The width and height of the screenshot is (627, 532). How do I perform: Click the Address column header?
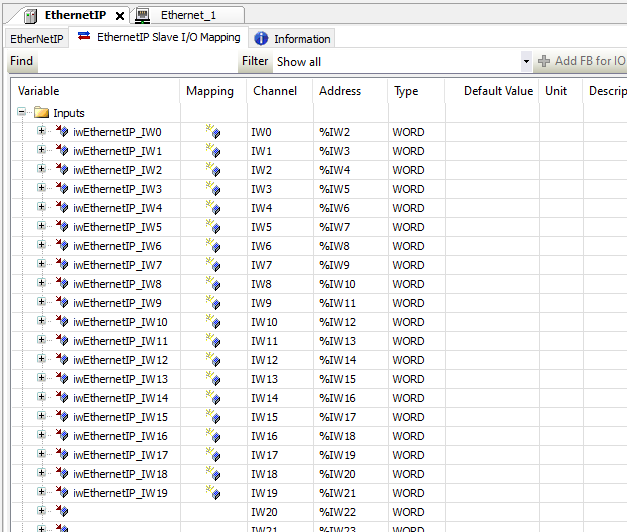tap(350, 91)
